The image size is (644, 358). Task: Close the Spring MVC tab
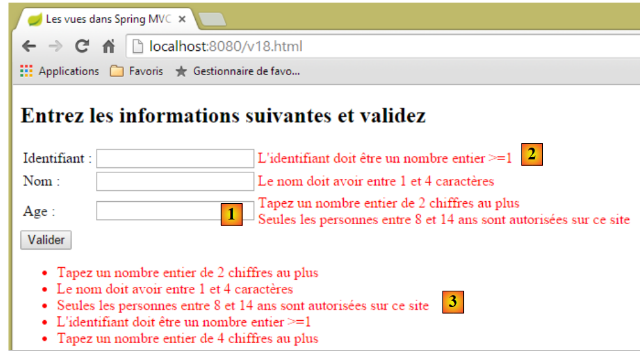click(x=183, y=20)
